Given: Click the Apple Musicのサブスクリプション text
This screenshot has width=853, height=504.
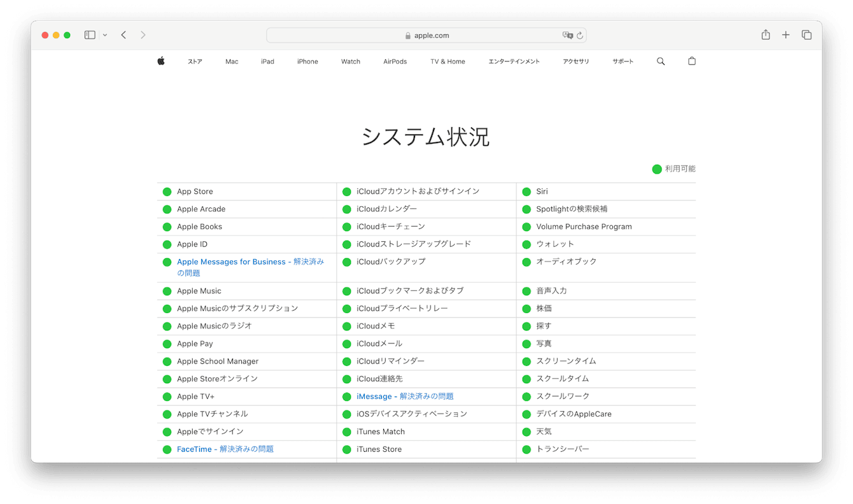Looking at the screenshot, I should [237, 309].
